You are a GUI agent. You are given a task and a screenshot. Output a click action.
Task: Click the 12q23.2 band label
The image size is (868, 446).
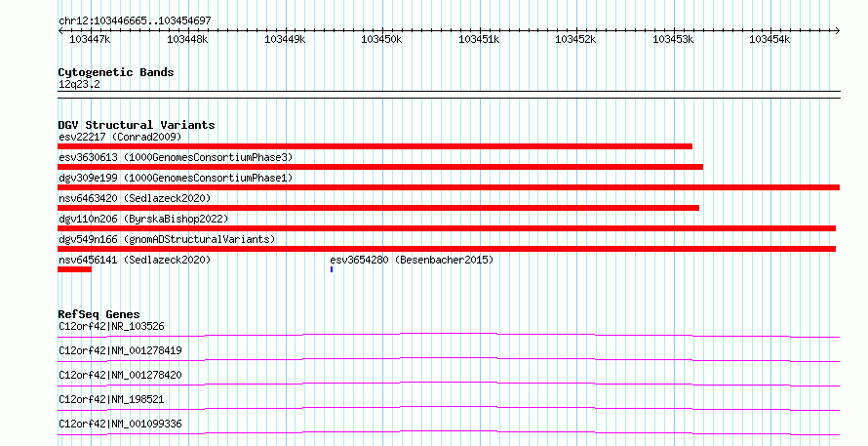click(79, 85)
